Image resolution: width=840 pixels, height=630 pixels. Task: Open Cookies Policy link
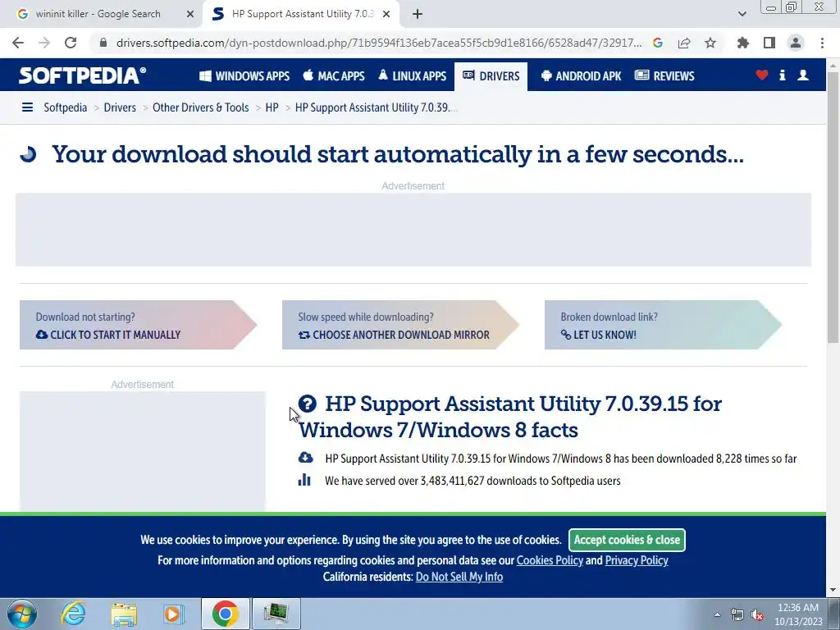tap(550, 560)
